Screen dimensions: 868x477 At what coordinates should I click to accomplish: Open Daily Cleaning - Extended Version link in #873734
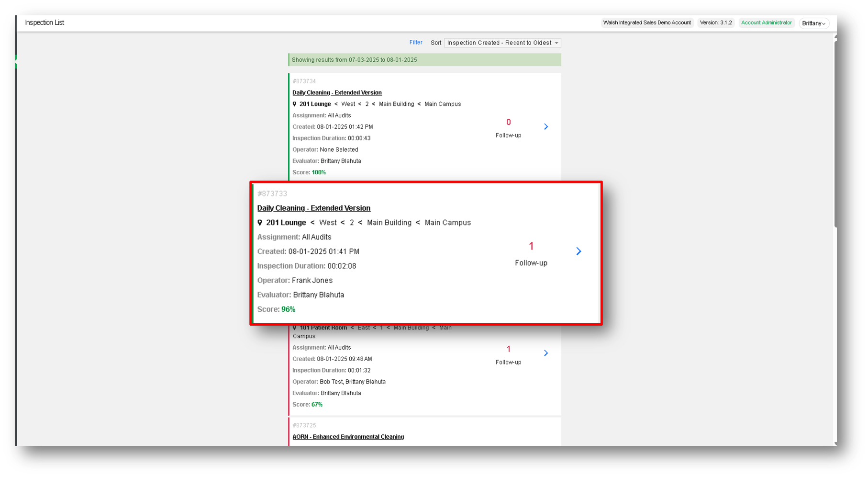pyautogui.click(x=337, y=92)
